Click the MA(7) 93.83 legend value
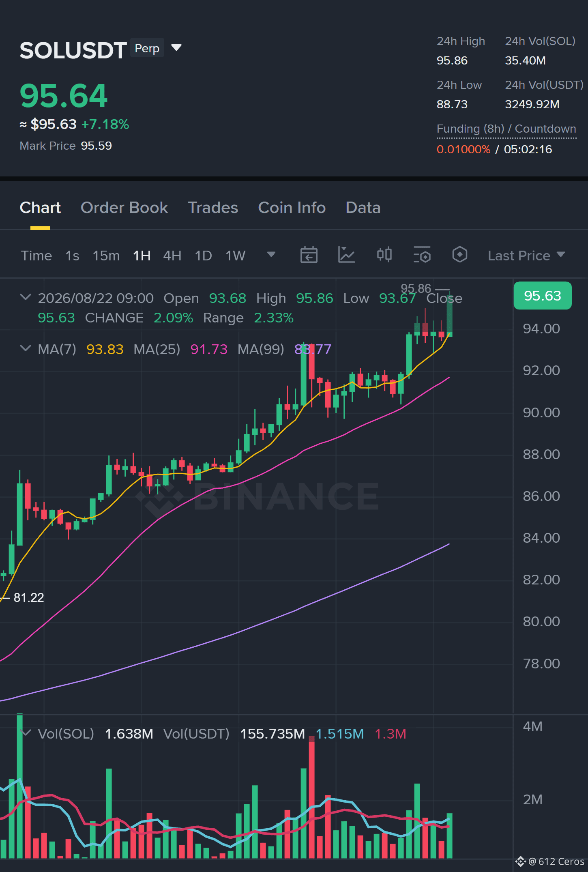The width and height of the screenshot is (588, 872). pos(105,349)
